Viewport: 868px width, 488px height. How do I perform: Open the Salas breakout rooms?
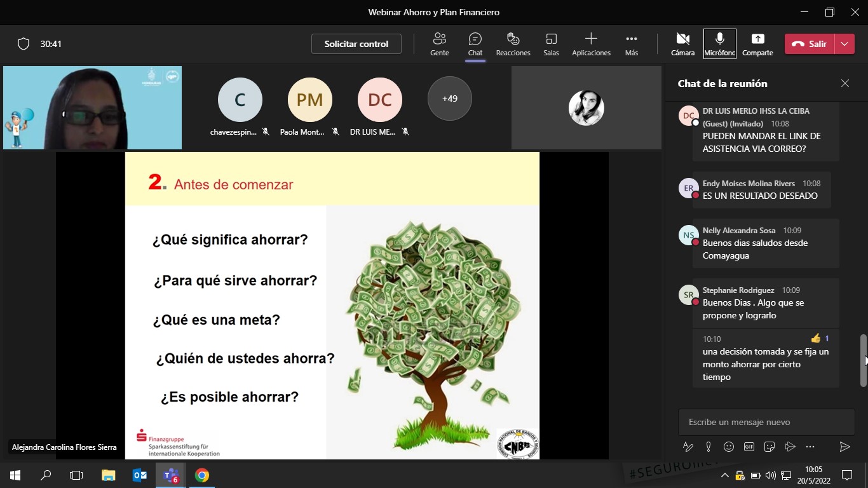click(x=551, y=44)
